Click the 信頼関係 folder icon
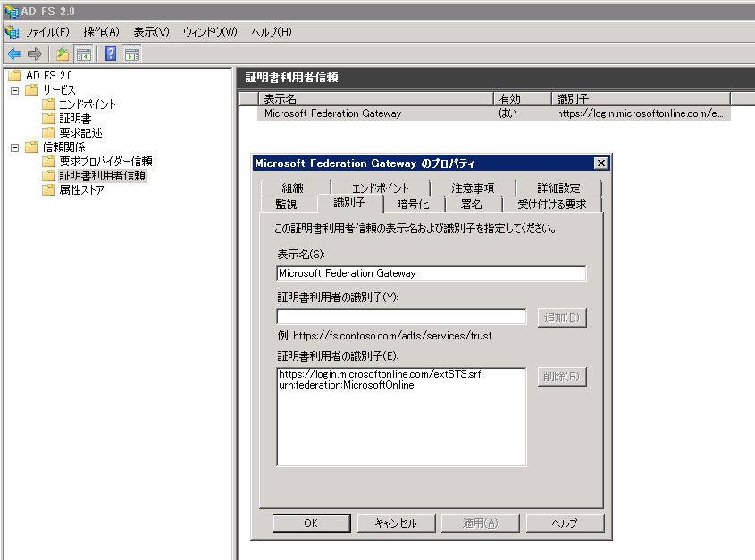The height and width of the screenshot is (560, 755). (31, 146)
